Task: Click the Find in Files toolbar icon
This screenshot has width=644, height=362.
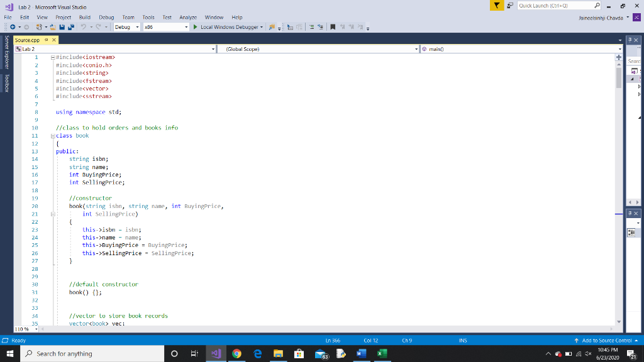Action: click(271, 27)
